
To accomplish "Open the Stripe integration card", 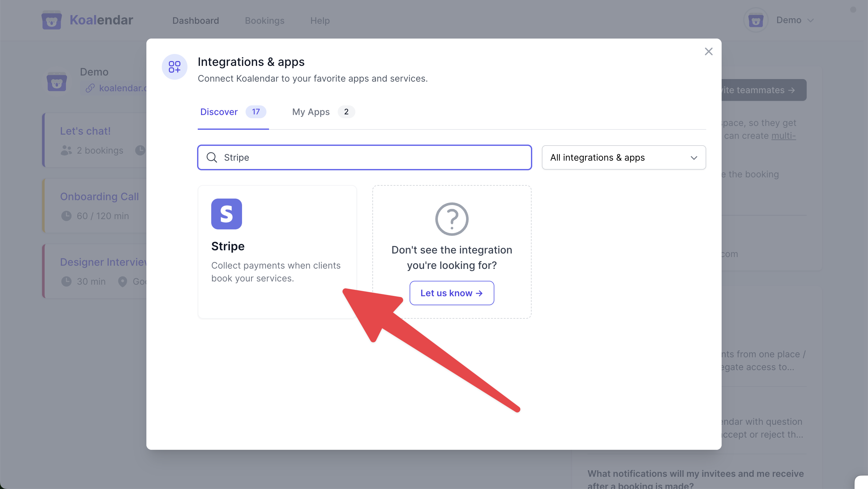I will (x=277, y=252).
